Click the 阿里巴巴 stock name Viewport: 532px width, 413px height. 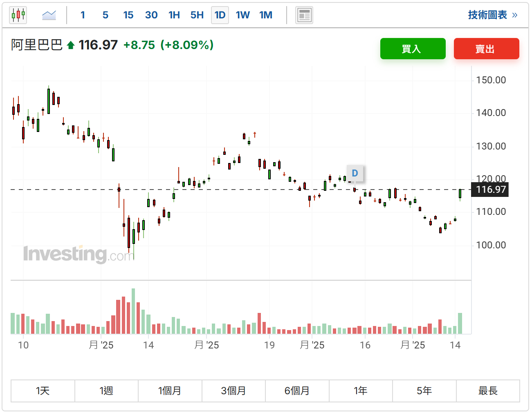click(x=37, y=45)
